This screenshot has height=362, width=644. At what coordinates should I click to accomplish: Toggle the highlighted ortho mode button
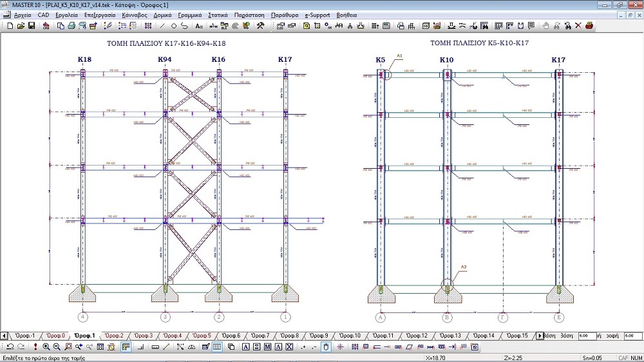pos(126,347)
